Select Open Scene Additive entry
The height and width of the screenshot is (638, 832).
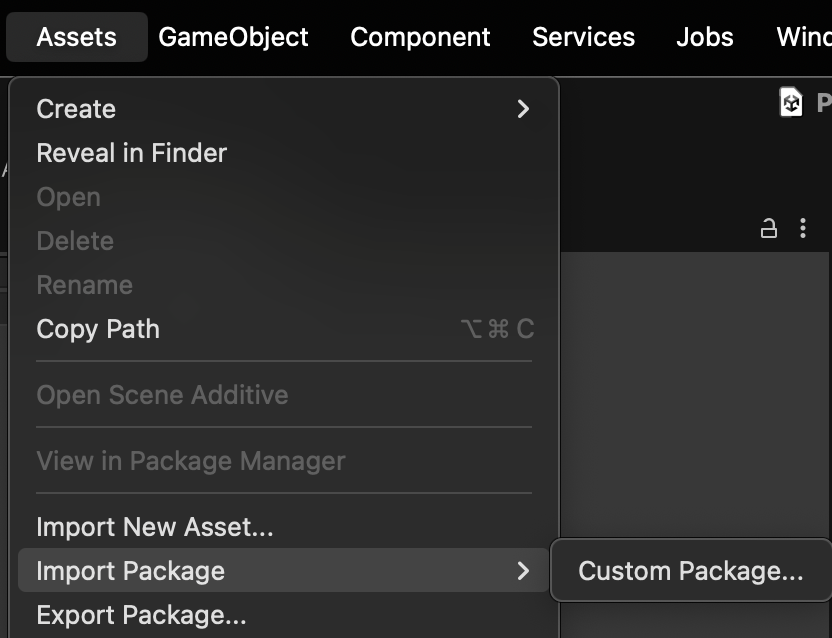pyautogui.click(x=162, y=395)
